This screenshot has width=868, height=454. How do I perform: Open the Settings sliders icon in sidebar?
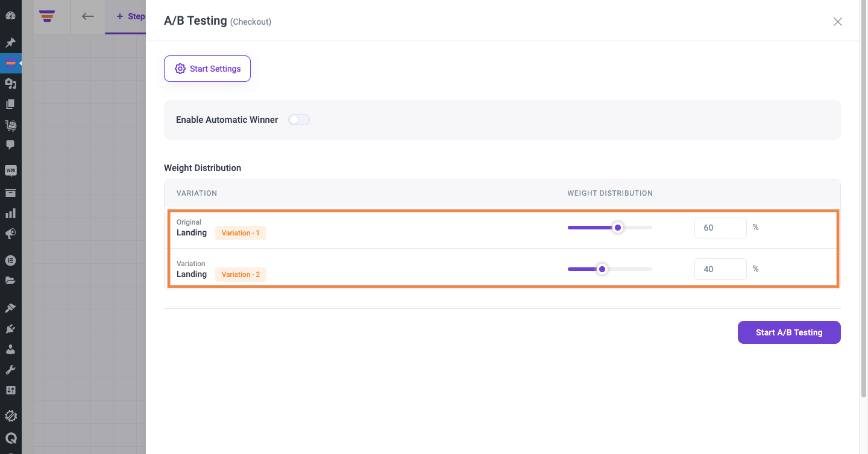click(x=10, y=390)
